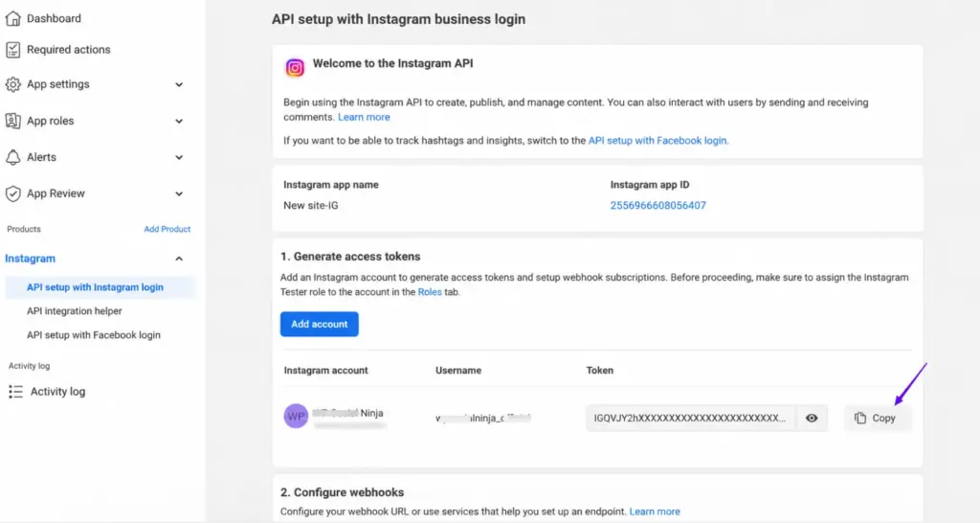This screenshot has height=523, width=980.
Task: Reveal the token with the eye icon
Action: pyautogui.click(x=812, y=418)
